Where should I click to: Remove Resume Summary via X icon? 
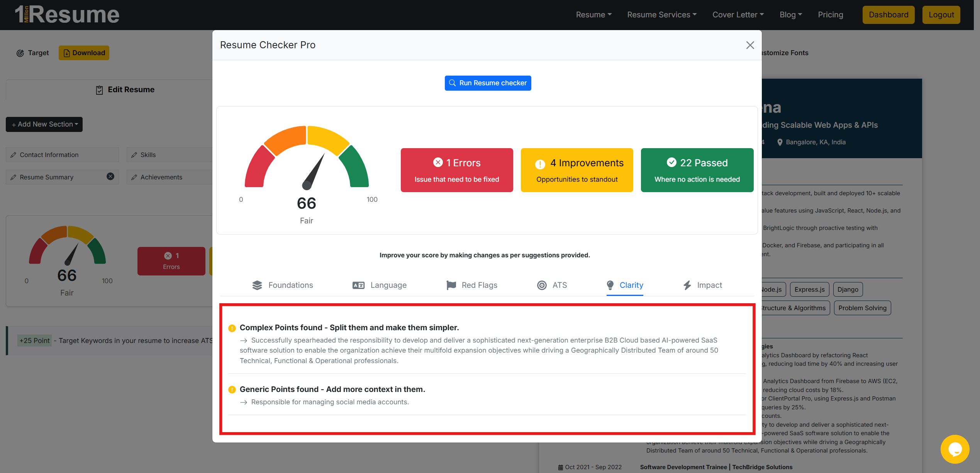tap(110, 176)
